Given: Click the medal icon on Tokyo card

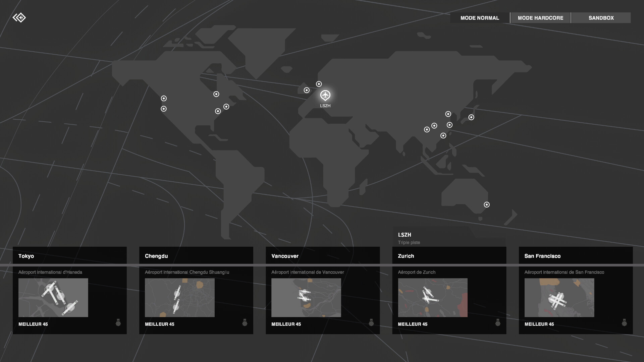Looking at the screenshot, I should [118, 322].
